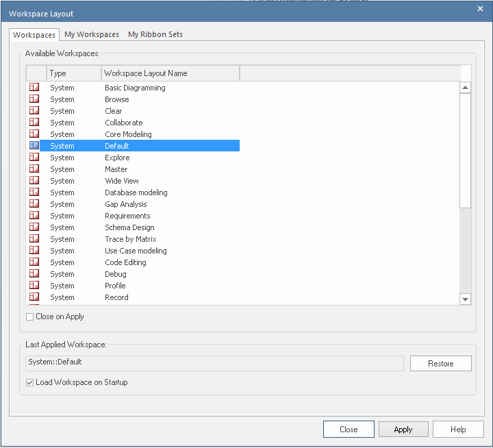Uncheck Load Workspace on Startup
The height and width of the screenshot is (448, 493).
29,382
